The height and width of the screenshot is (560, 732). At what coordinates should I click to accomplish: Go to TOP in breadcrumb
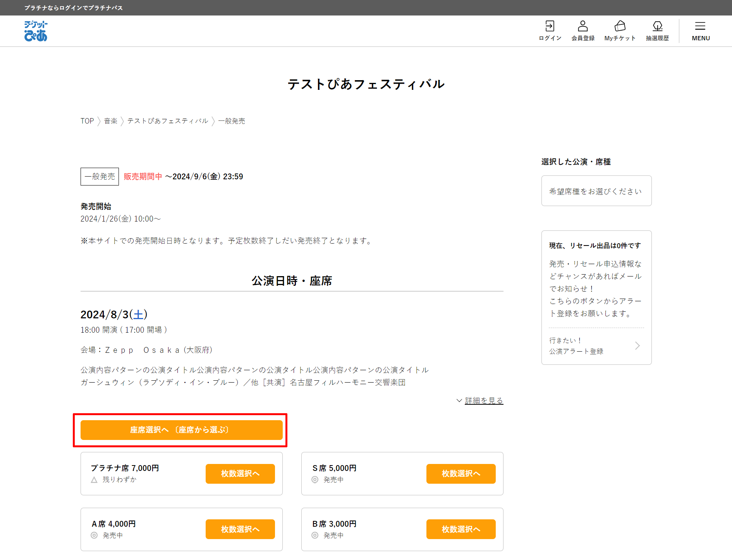tap(87, 121)
